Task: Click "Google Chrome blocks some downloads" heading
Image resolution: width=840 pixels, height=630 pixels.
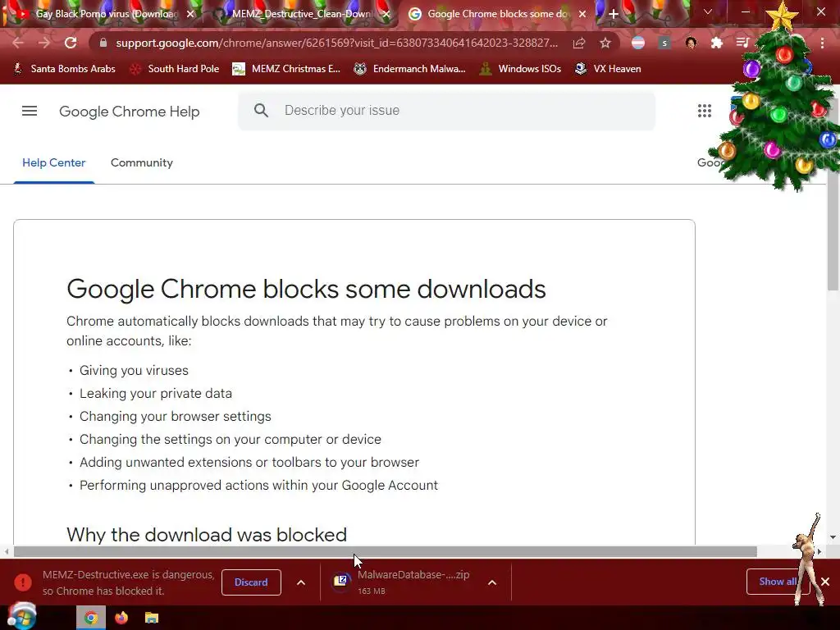Action: [x=306, y=290]
